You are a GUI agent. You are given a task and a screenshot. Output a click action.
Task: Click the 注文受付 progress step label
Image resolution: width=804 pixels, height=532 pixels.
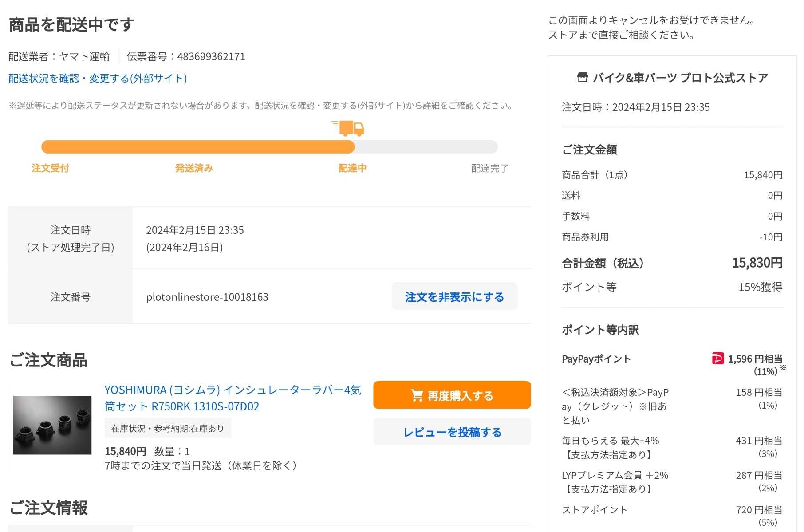50,168
